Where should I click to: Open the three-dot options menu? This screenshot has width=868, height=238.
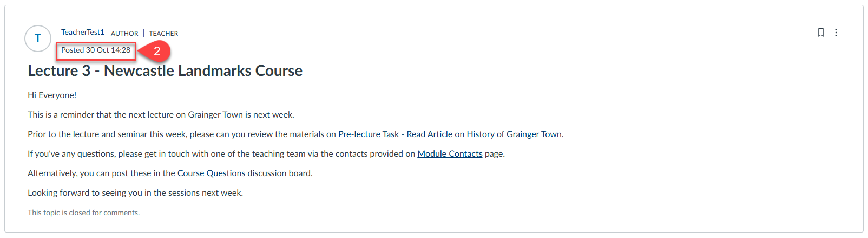click(x=836, y=33)
